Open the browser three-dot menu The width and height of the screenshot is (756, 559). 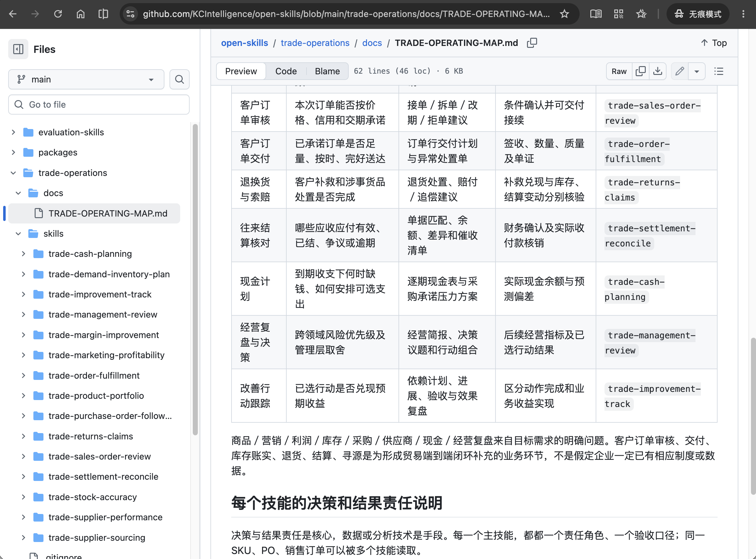(x=743, y=14)
